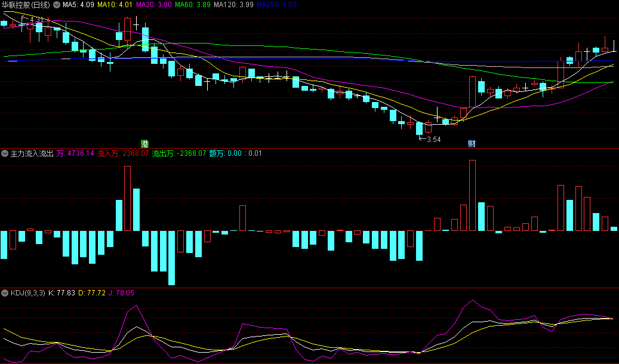Click the 4.31 high price label
Viewport: 619px width, 364px height.
tap(36, 19)
